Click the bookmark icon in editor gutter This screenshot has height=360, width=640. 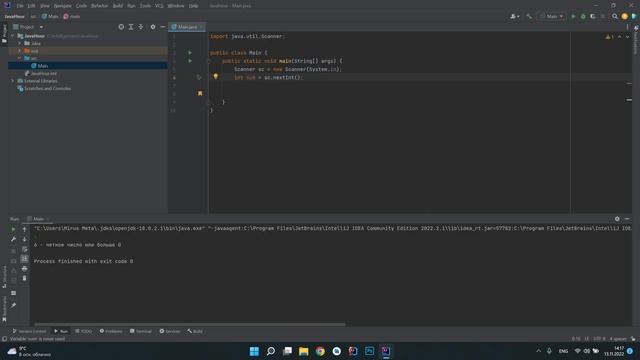[200, 93]
